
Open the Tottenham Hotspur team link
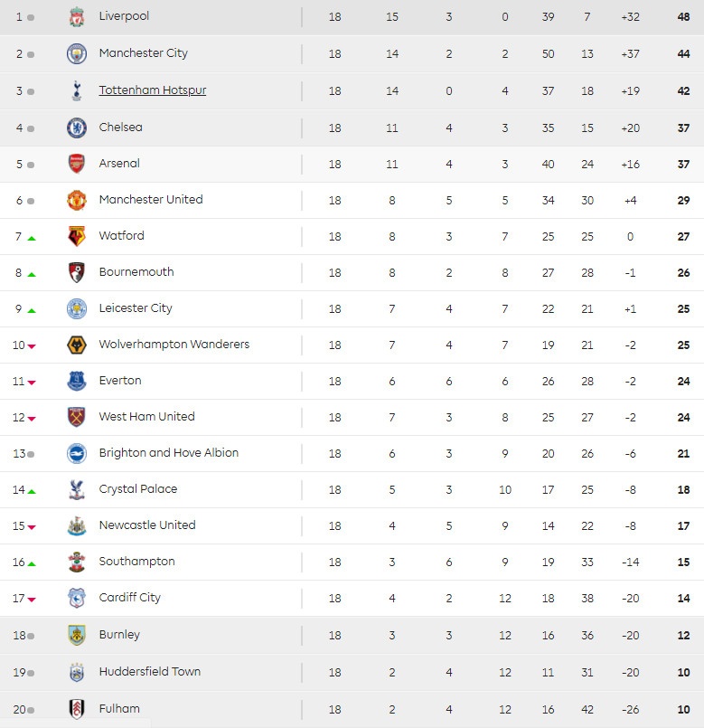click(152, 90)
